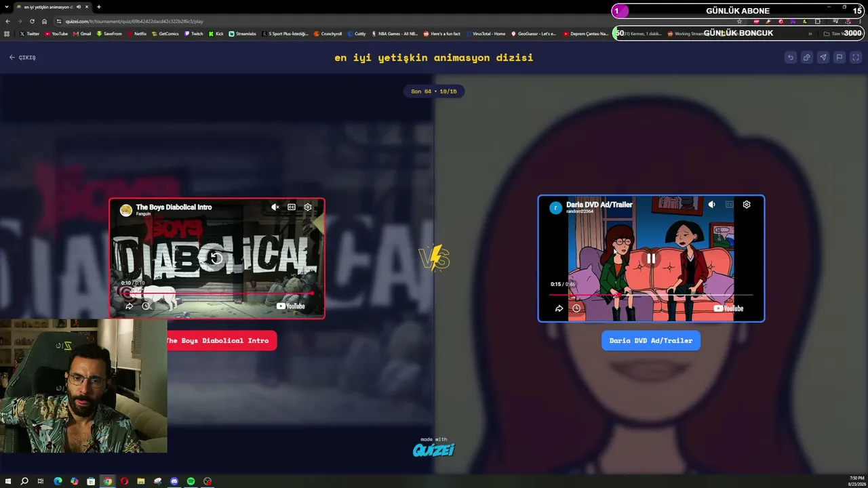Open the Twitter bookmark
868x488 pixels.
[x=30, y=34]
